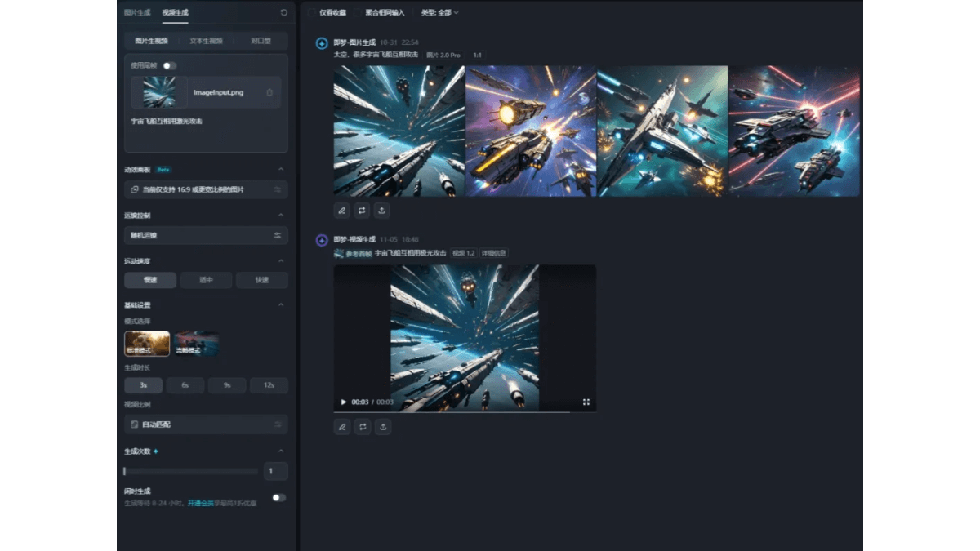Collapse the 运镜控制 section
This screenshot has height=551, width=980.
click(x=281, y=216)
